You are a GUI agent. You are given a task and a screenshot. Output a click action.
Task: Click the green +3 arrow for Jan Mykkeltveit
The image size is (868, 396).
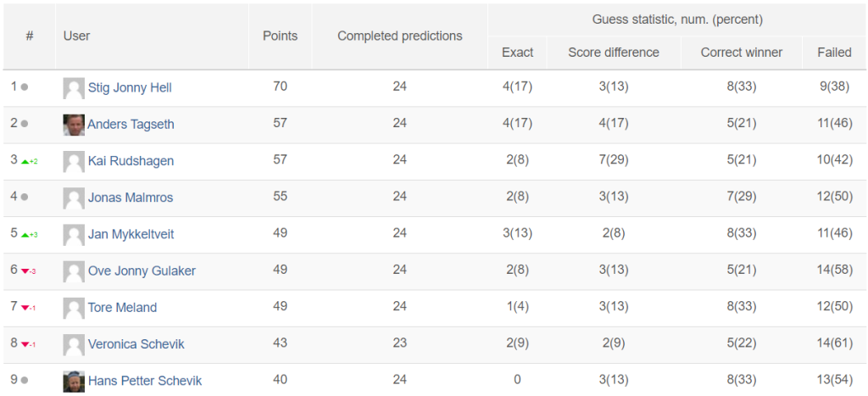(x=30, y=235)
